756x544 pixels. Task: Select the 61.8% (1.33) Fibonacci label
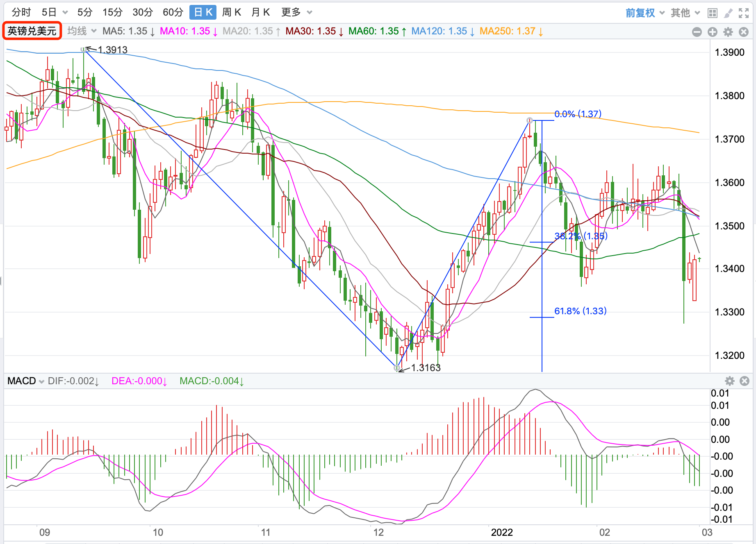581,311
